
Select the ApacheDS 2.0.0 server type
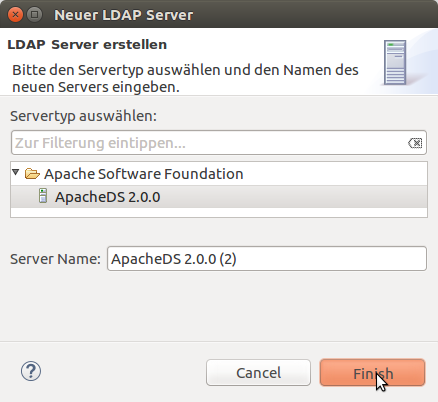(219, 197)
